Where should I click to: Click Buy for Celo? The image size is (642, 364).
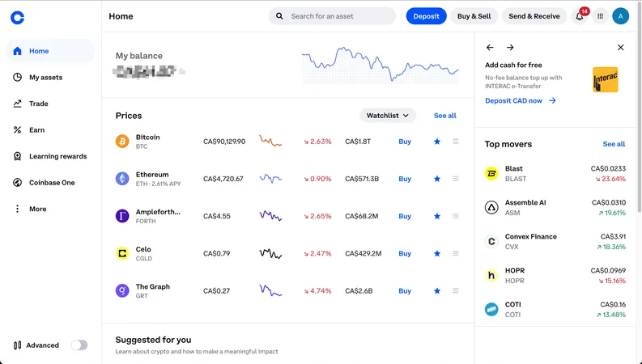(x=405, y=253)
